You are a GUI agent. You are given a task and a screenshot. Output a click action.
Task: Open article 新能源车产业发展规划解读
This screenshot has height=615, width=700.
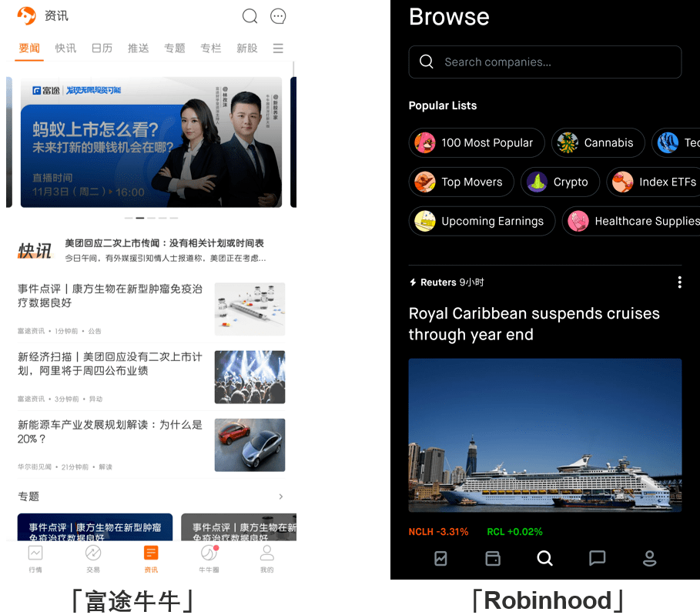tap(110, 432)
